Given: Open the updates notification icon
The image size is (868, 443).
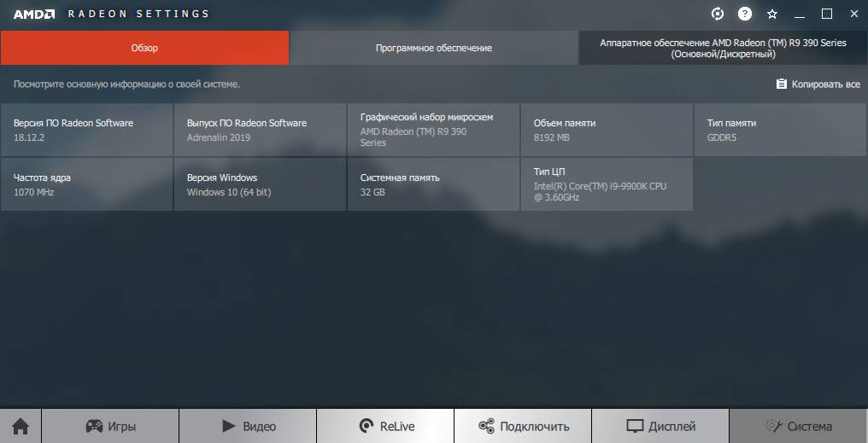Looking at the screenshot, I should 718,15.
